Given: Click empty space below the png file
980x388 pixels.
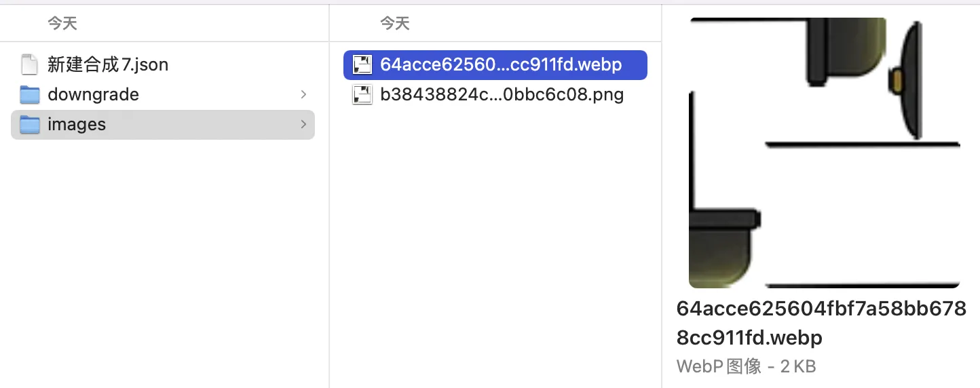Looking at the screenshot, I should click(x=495, y=237).
